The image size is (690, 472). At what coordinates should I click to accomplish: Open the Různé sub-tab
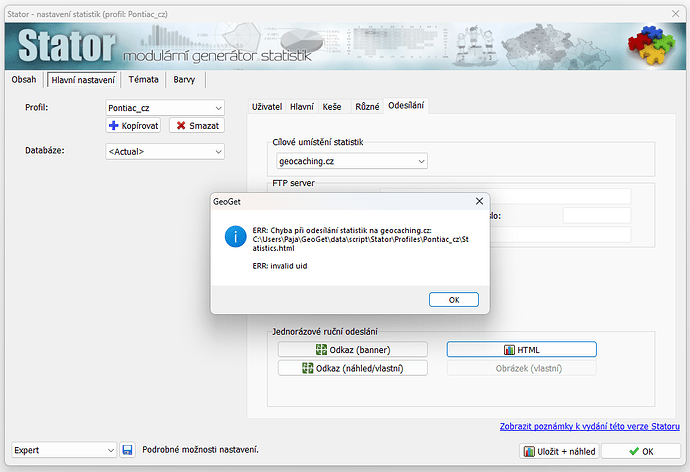[367, 106]
